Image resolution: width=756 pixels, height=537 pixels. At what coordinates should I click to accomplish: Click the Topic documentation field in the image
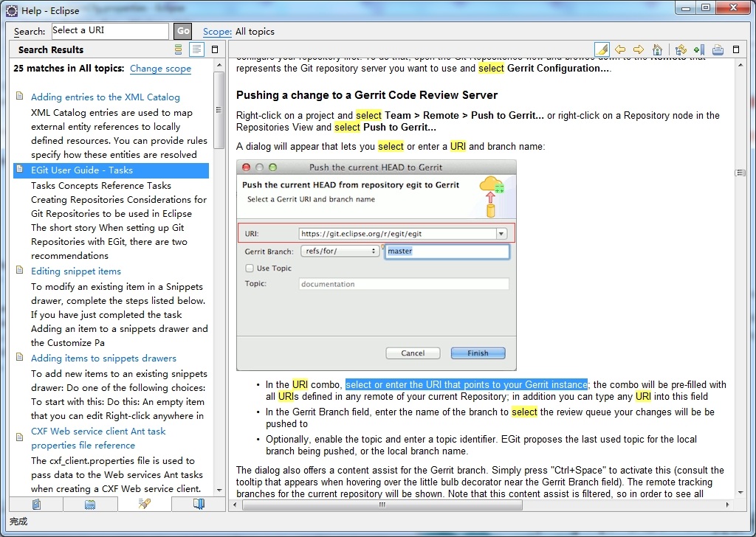(x=404, y=284)
